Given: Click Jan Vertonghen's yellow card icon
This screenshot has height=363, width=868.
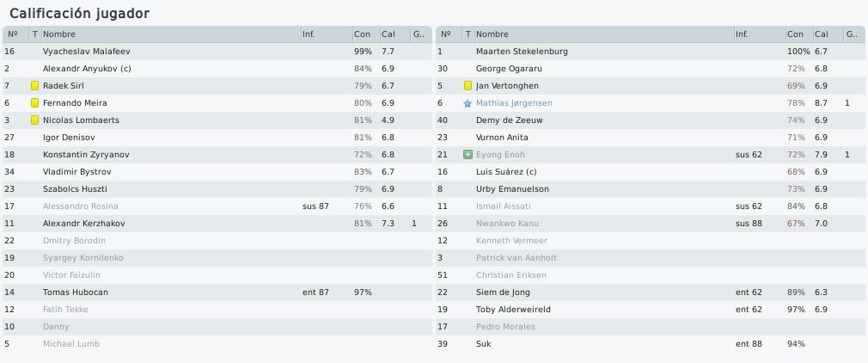Looking at the screenshot, I should point(468,86).
